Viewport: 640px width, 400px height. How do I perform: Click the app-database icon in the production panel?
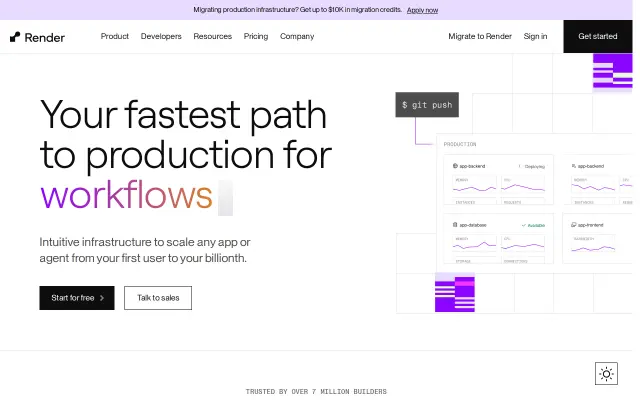coord(455,225)
